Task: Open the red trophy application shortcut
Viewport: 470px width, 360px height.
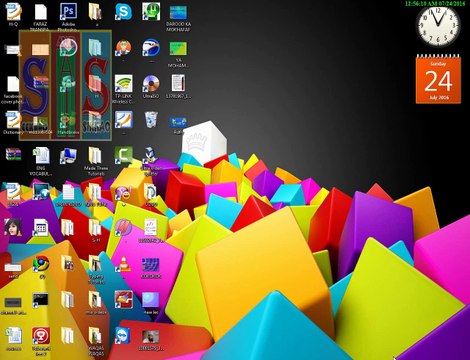Action: point(41,336)
